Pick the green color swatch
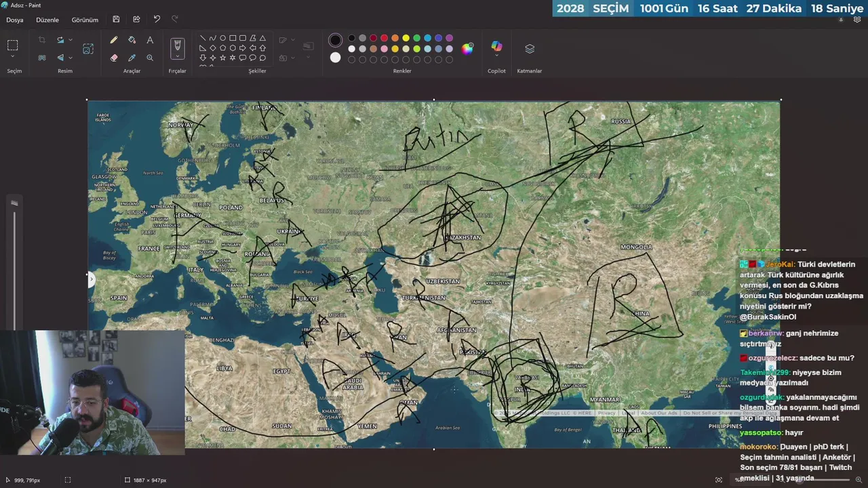The image size is (868, 488). pos(416,38)
